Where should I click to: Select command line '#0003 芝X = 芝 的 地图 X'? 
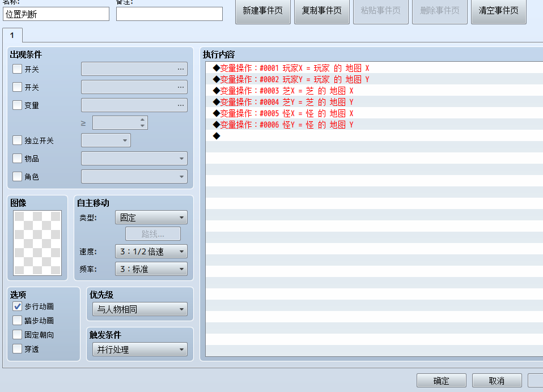click(x=374, y=91)
